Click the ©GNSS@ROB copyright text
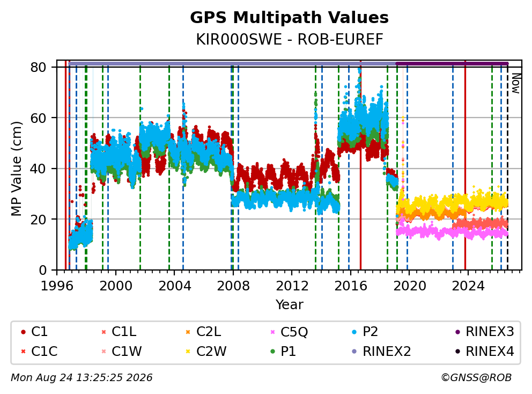This screenshot has width=532, height=394. pyautogui.click(x=476, y=378)
